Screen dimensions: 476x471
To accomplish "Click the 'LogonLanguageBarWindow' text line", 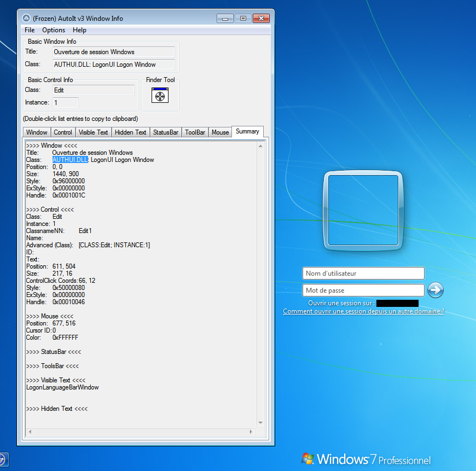I will point(62,387).
